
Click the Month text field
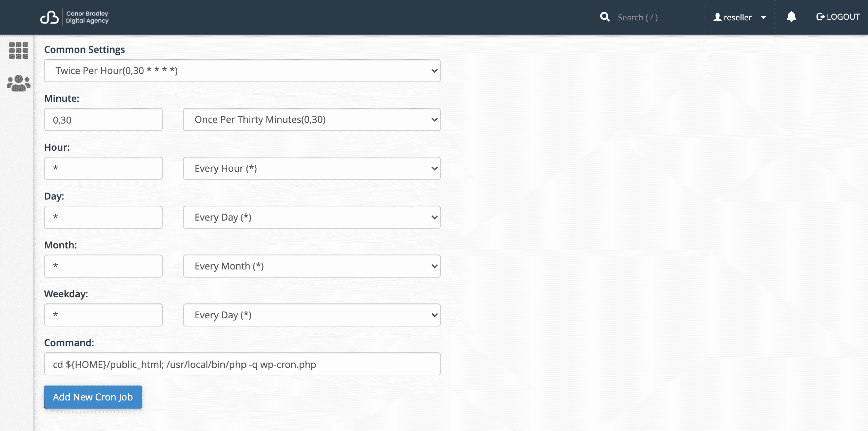(x=103, y=266)
